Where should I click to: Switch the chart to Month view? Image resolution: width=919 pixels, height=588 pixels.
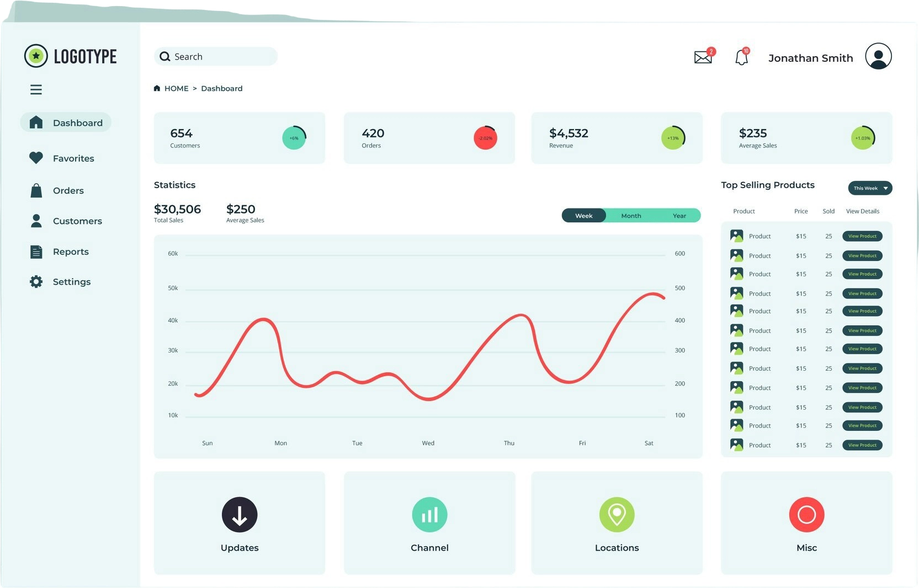pos(631,216)
